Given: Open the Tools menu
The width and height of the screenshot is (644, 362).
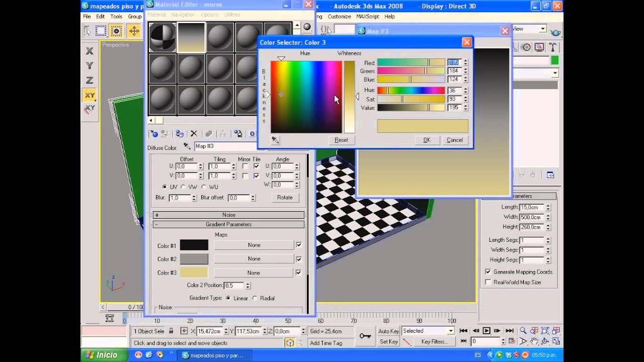Looking at the screenshot, I should pos(116,17).
